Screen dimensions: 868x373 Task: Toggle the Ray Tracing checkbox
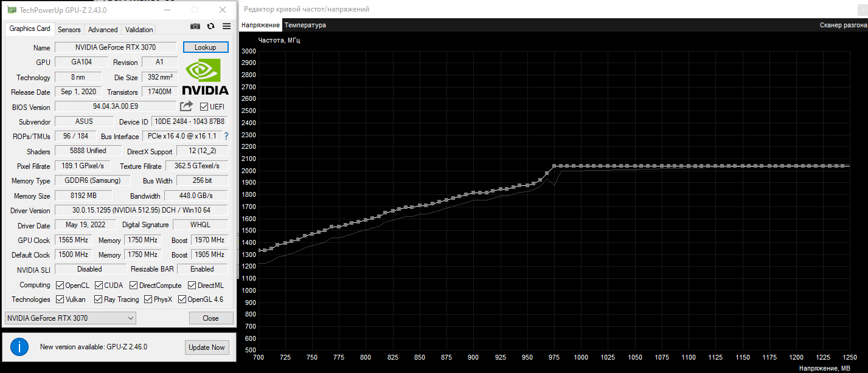tap(98, 299)
